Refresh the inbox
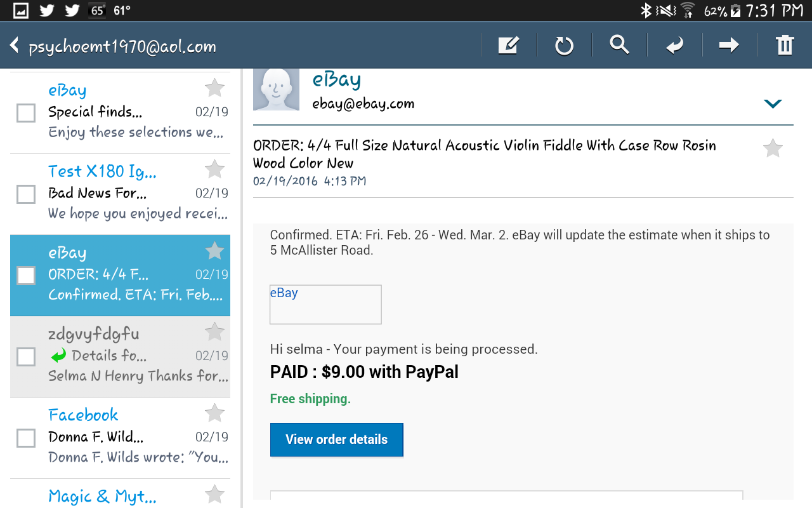812x508 pixels. [x=563, y=44]
